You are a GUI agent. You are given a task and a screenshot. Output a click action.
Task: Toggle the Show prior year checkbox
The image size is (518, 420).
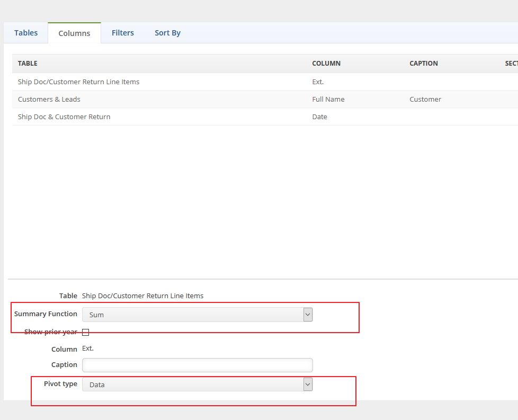86,332
